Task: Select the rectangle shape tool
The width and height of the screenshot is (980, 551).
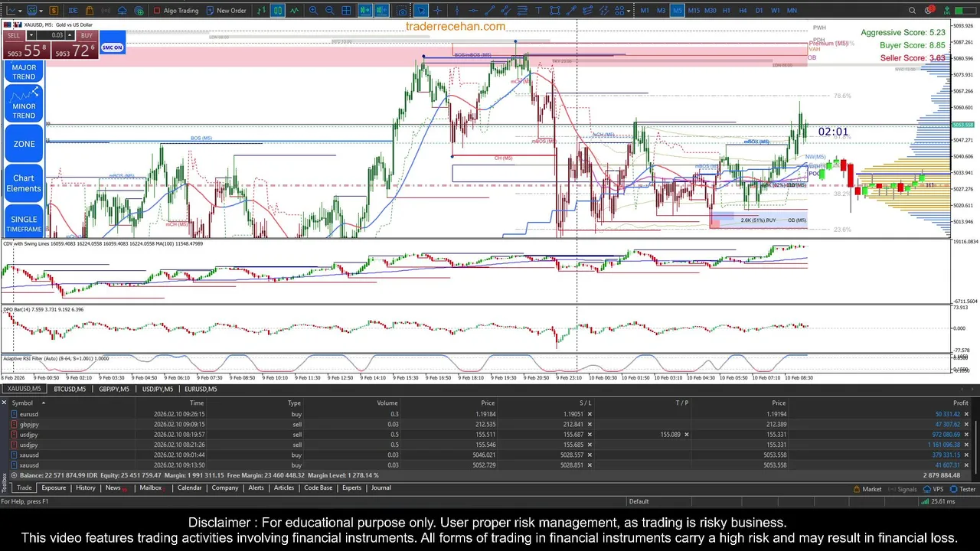Action: 555,11
